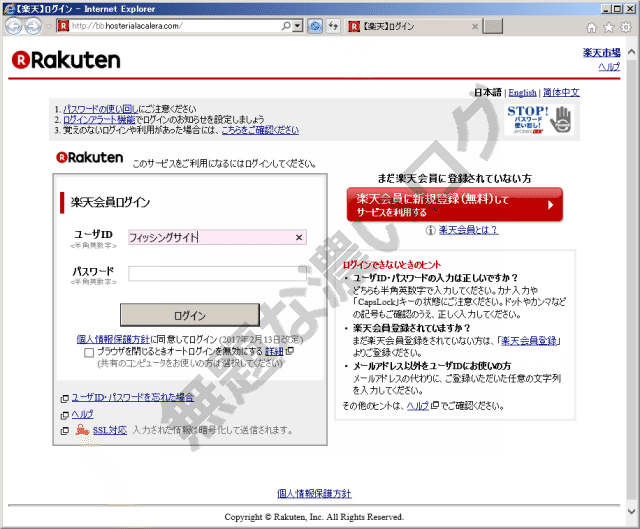Click the IE icon in title bar
Screen dimensions: 640x529
pos(9,9)
